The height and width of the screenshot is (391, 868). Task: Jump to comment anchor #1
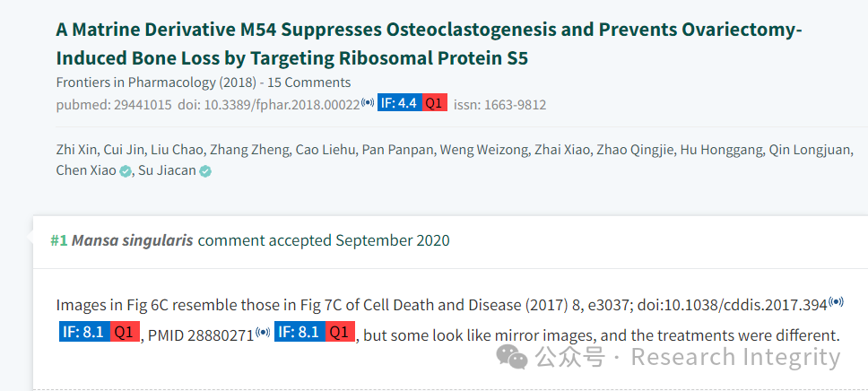pos(58,240)
